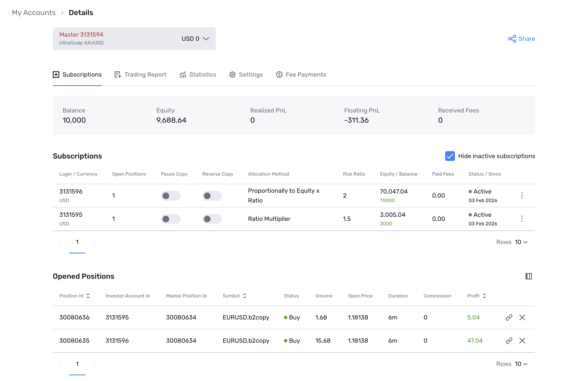Switch to Trading Report tab
The height and width of the screenshot is (381, 588).
tap(140, 75)
